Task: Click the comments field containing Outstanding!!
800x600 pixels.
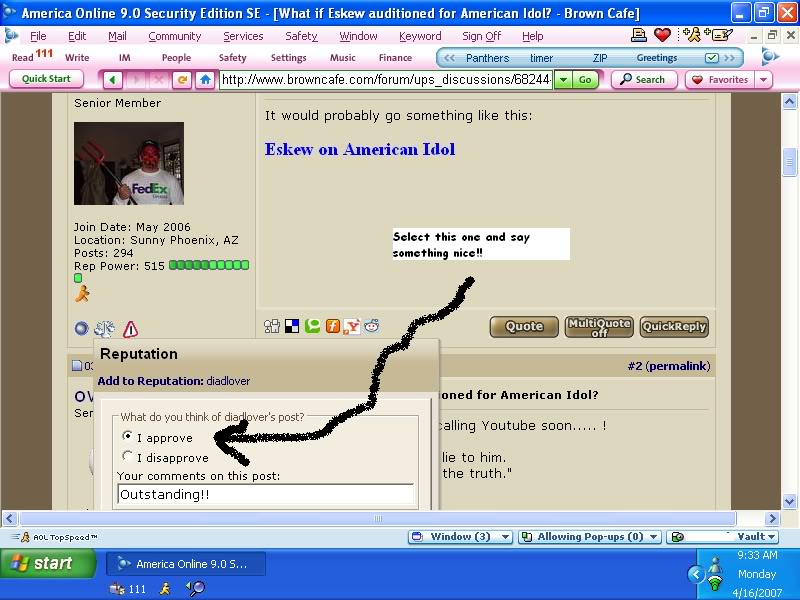Action: 265,494
